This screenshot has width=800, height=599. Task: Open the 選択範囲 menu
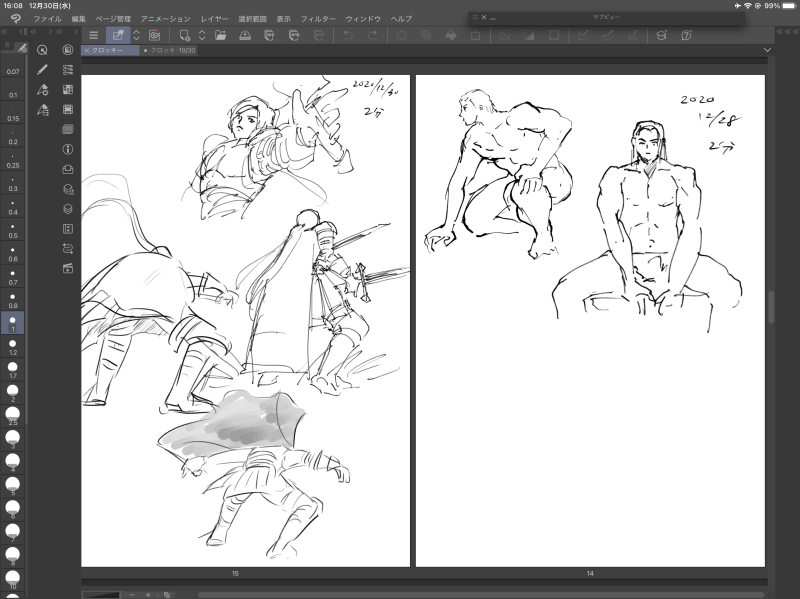[x=253, y=19]
